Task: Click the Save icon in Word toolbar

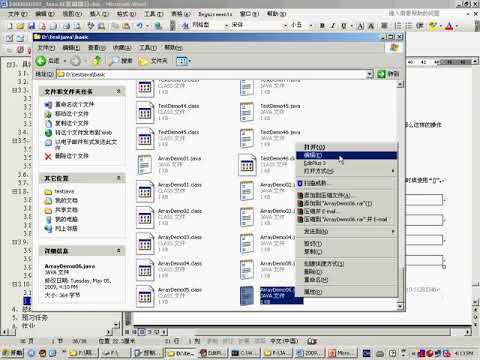Action: 32,26
